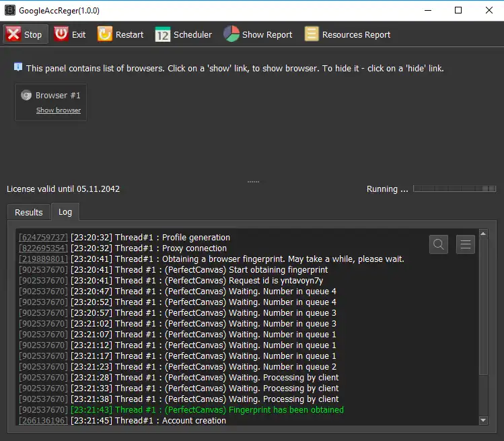Click 'Profile generation' log entry
Viewport: 504px width, 441px height.
(x=124, y=238)
